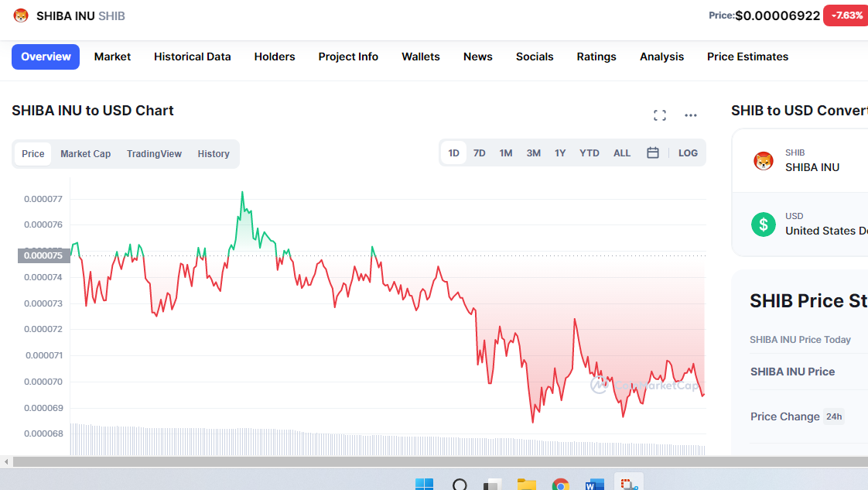The height and width of the screenshot is (490, 868).
Task: Select 3M time range
Action: (533, 152)
